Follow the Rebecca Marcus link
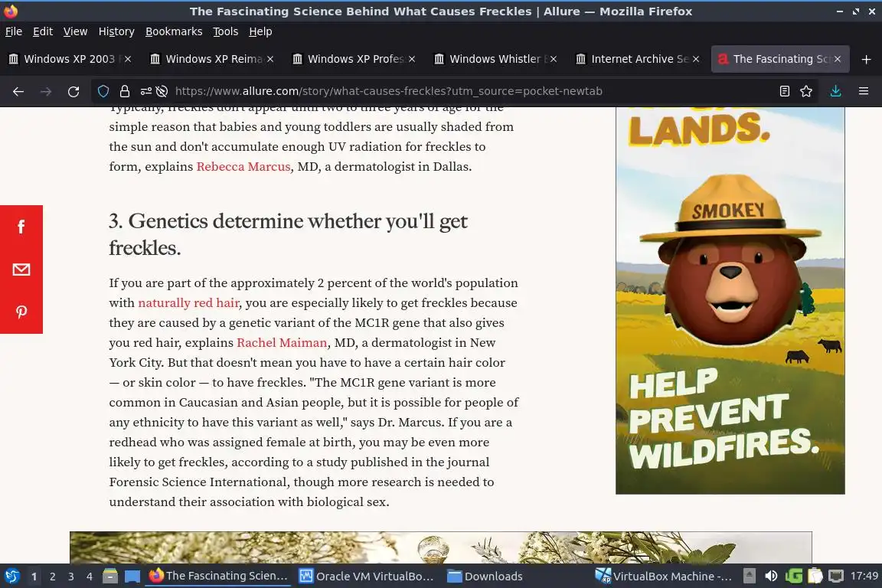 [243, 167]
